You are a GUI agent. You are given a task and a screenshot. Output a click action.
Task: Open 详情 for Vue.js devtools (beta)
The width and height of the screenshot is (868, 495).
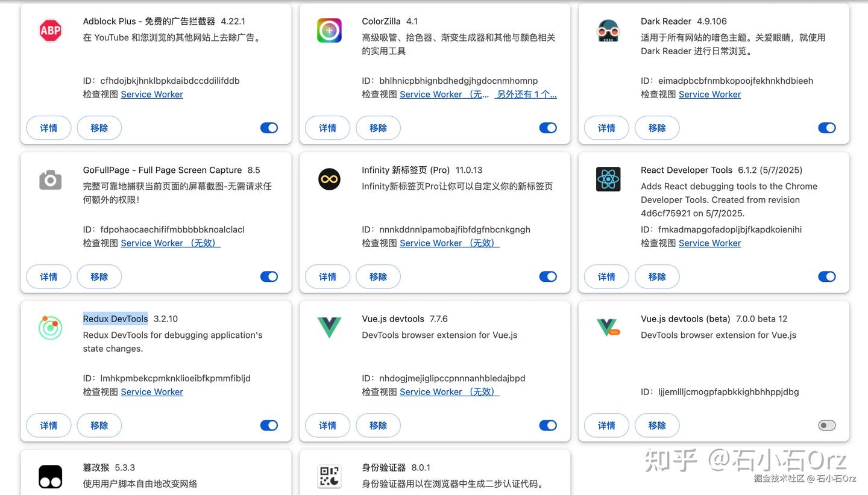(x=607, y=425)
